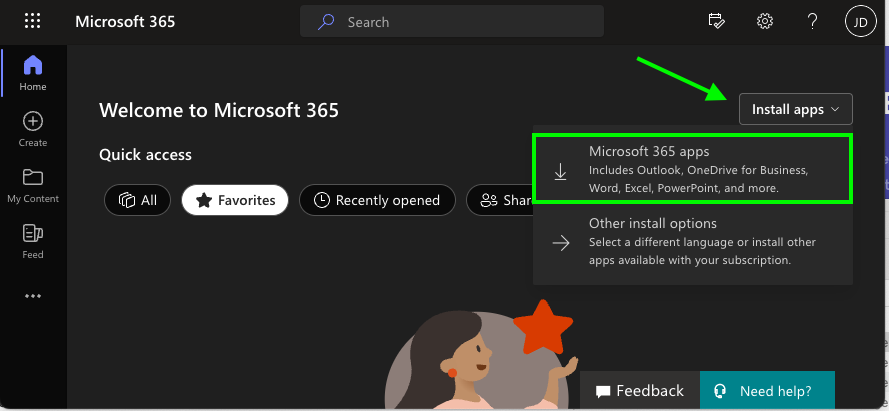Choose Other install options entry
889x411 pixels.
click(693, 242)
